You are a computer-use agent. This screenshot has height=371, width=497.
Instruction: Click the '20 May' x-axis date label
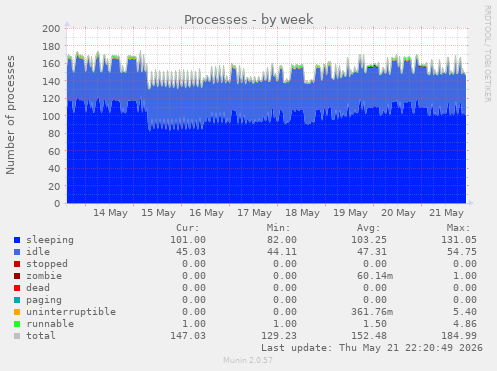pos(398,213)
